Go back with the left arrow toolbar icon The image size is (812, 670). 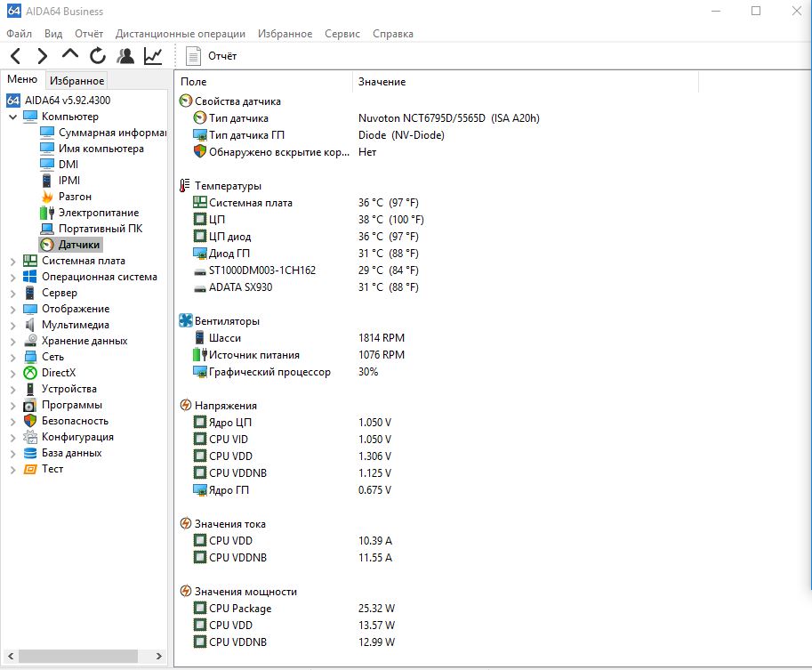15,55
